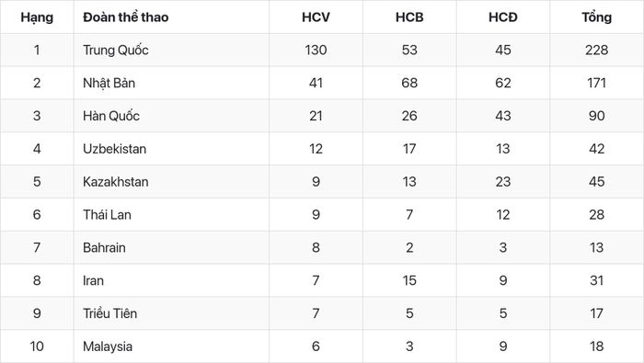
Task: Click the Đoàn thể thao column header
Action: 126,17
